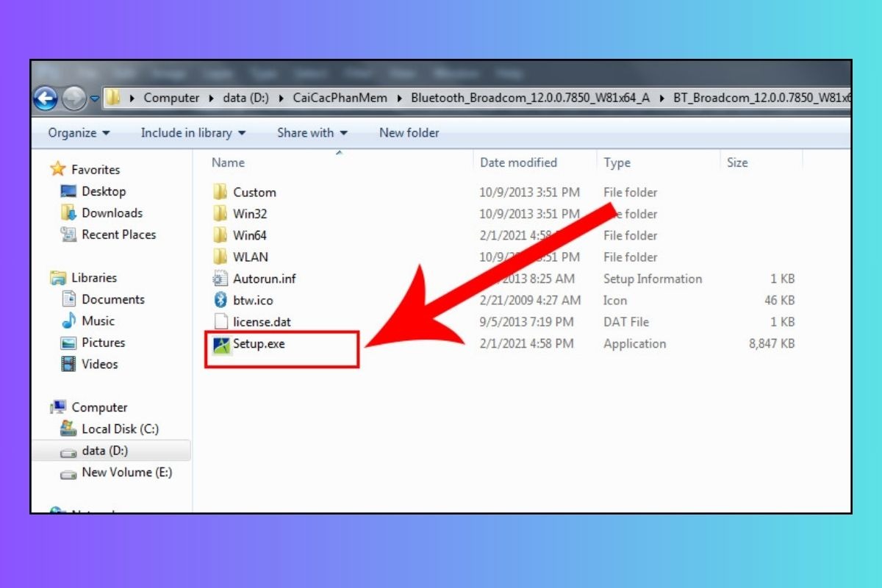Click the file name "license.dat"
The width and height of the screenshot is (882, 588).
pos(262,322)
